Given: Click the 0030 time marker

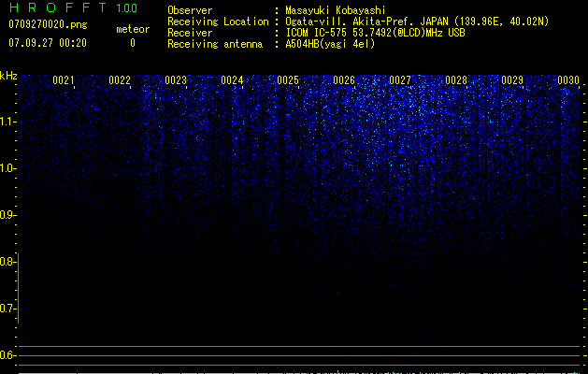Looking at the screenshot, I should tap(568, 80).
